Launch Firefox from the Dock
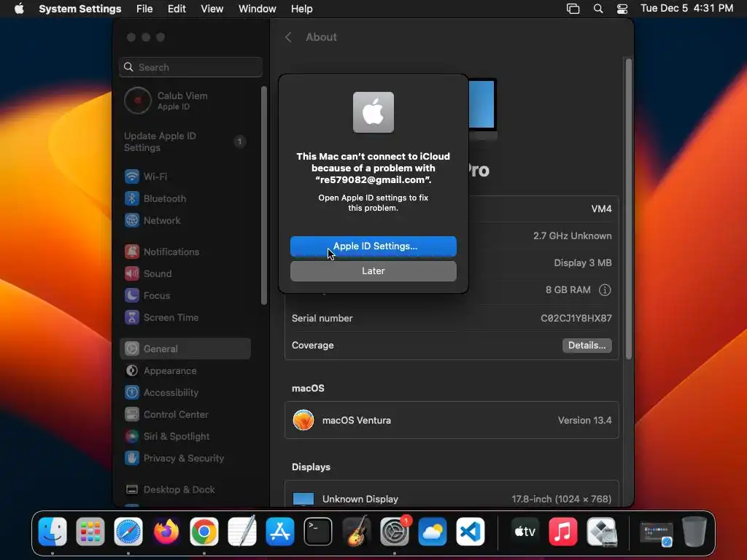This screenshot has height=560, width=747. [x=166, y=532]
